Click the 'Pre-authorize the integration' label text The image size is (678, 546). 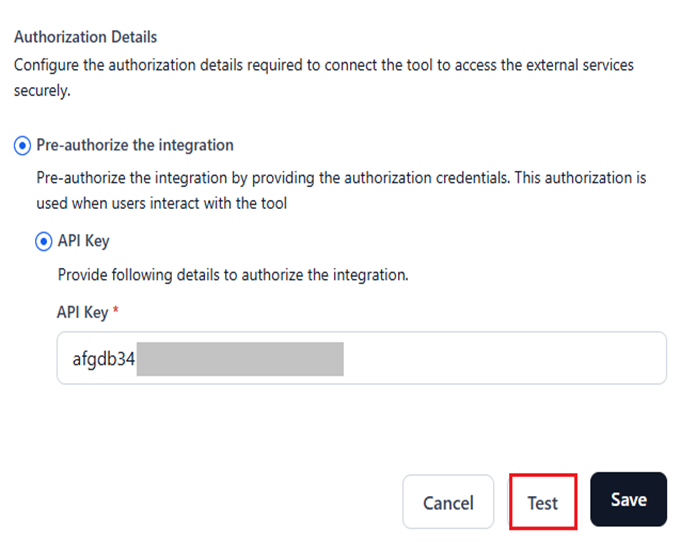point(135,146)
